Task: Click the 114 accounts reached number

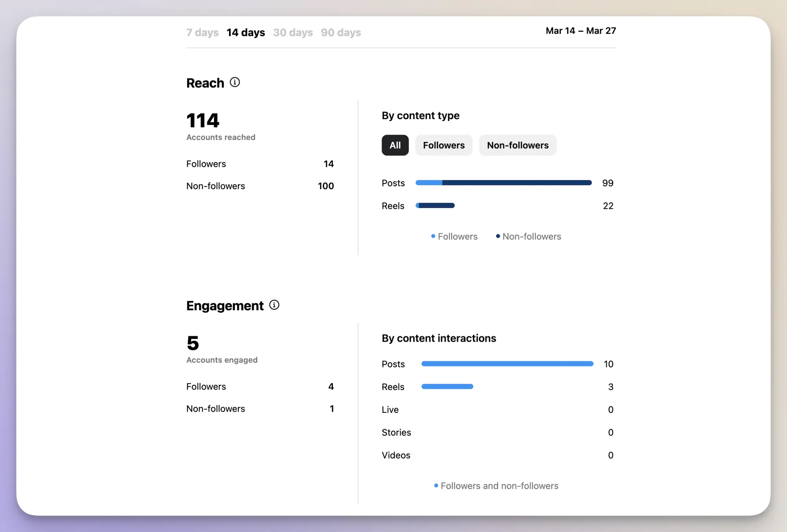Action: tap(203, 120)
